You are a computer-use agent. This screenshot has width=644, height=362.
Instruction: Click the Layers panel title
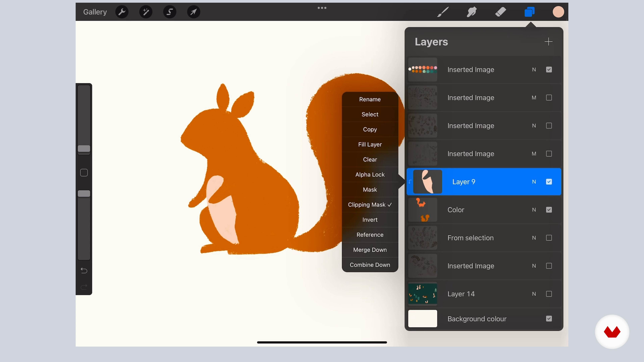pyautogui.click(x=431, y=42)
